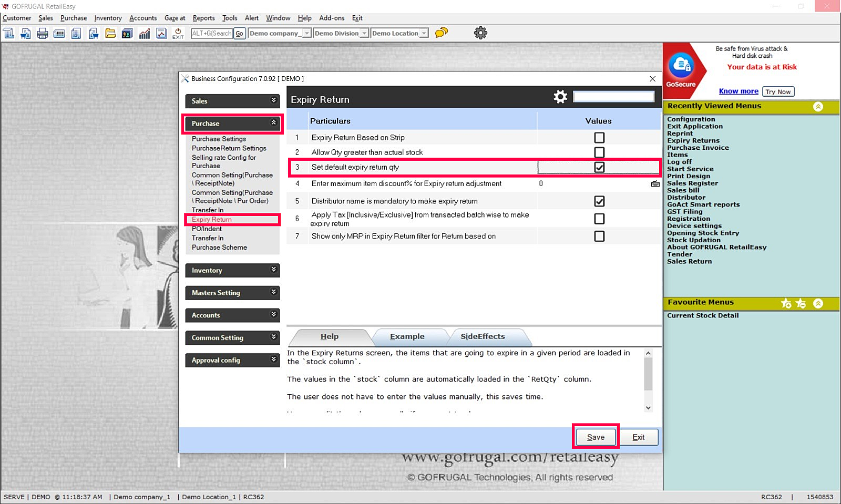
Task: Collapse the Purchase configuration section
Action: point(232,124)
